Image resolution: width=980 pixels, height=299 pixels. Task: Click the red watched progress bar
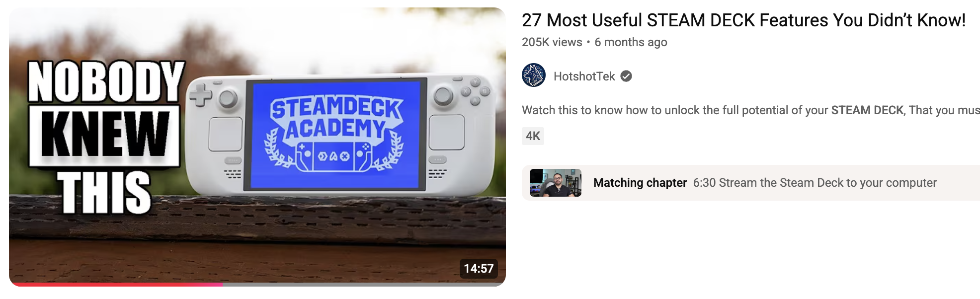click(x=116, y=285)
